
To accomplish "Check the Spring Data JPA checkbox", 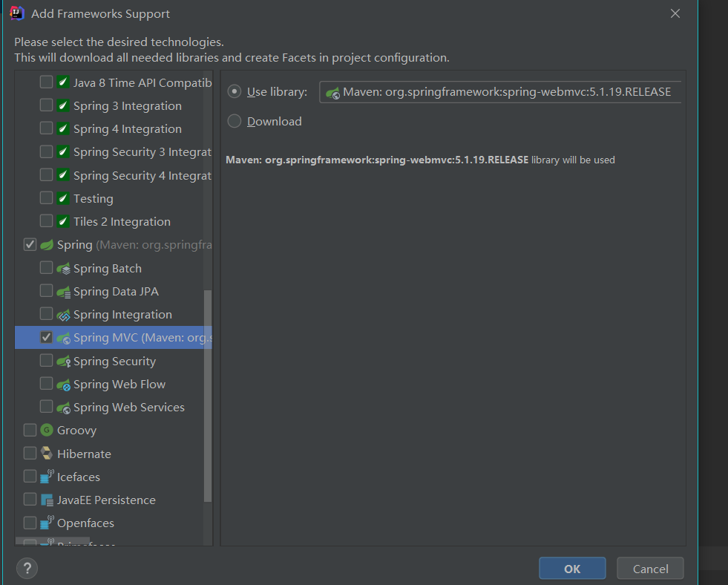I will (x=46, y=290).
